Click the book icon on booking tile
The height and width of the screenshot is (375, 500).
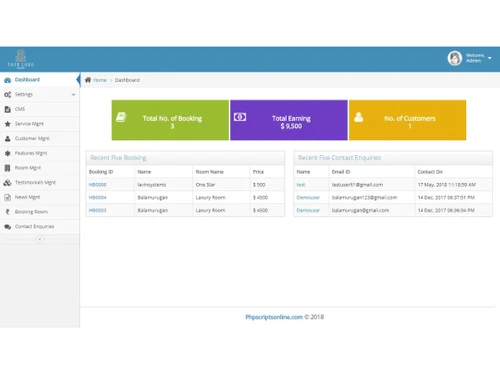(x=121, y=117)
